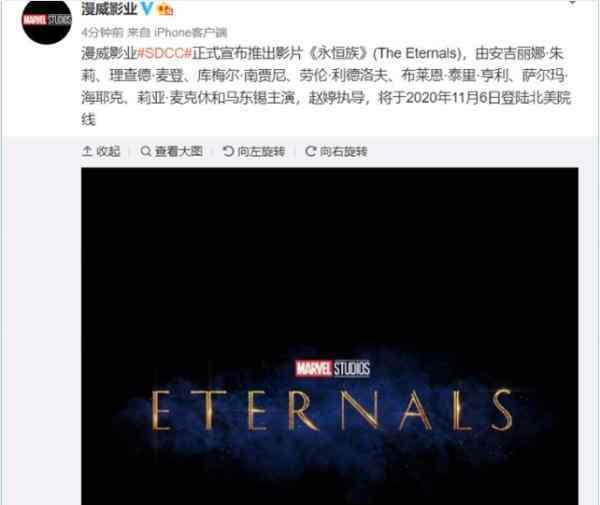The image size is (600, 505).
Task: Click the 收起 collapse arrow icon
Action: (x=87, y=151)
